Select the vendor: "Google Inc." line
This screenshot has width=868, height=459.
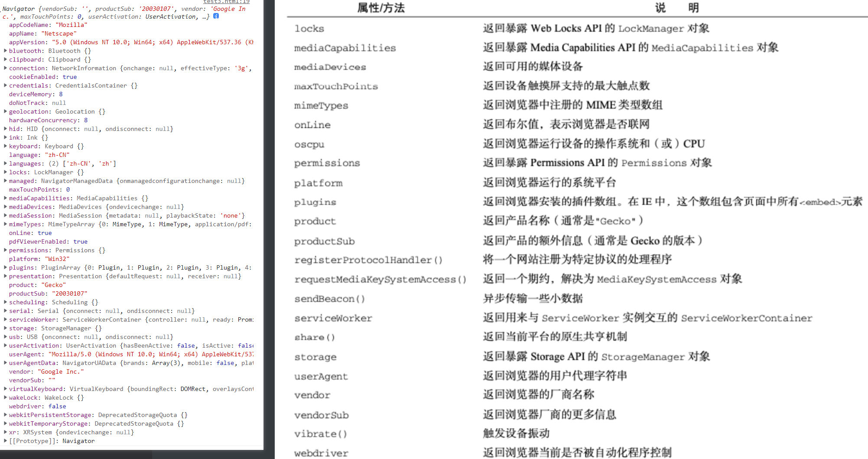pyautogui.click(x=46, y=371)
